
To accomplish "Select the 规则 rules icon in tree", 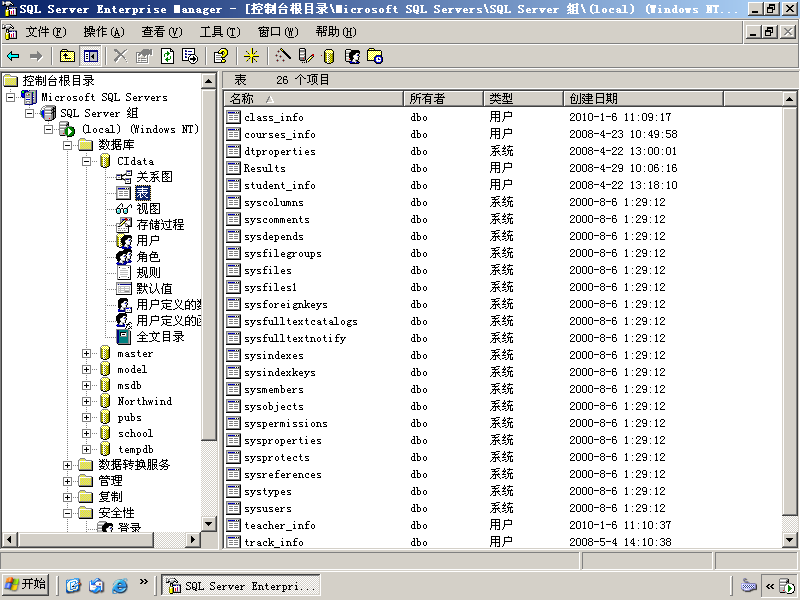I will point(123,272).
